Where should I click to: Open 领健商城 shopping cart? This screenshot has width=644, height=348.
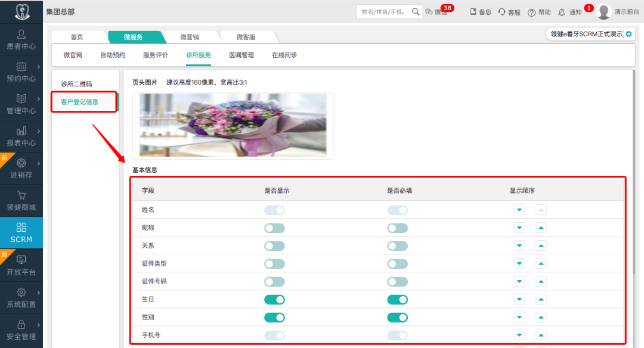point(21,195)
